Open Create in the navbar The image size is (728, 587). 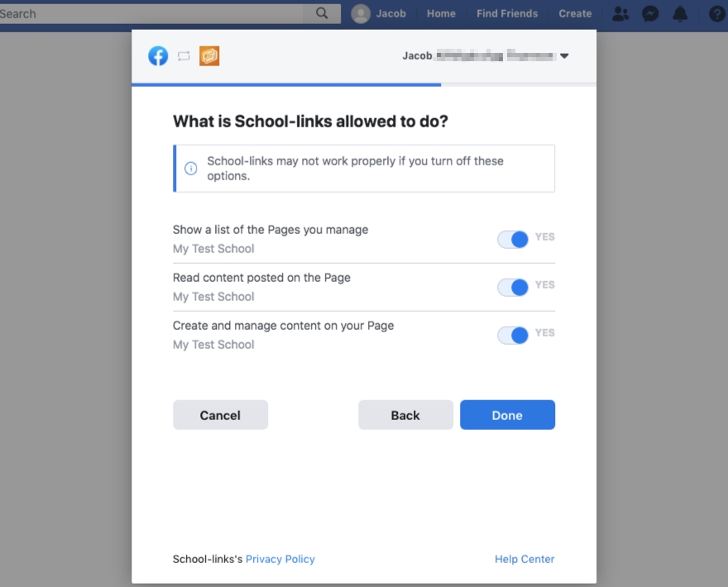click(x=575, y=13)
